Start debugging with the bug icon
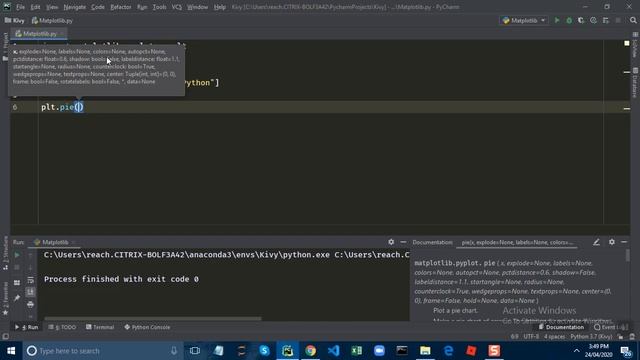640x360 pixels. pos(569,20)
